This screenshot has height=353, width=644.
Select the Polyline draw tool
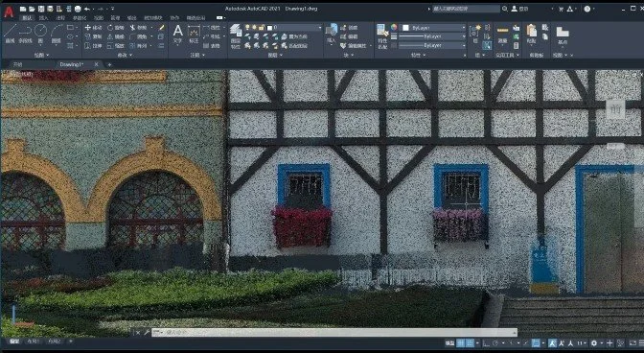25,33
